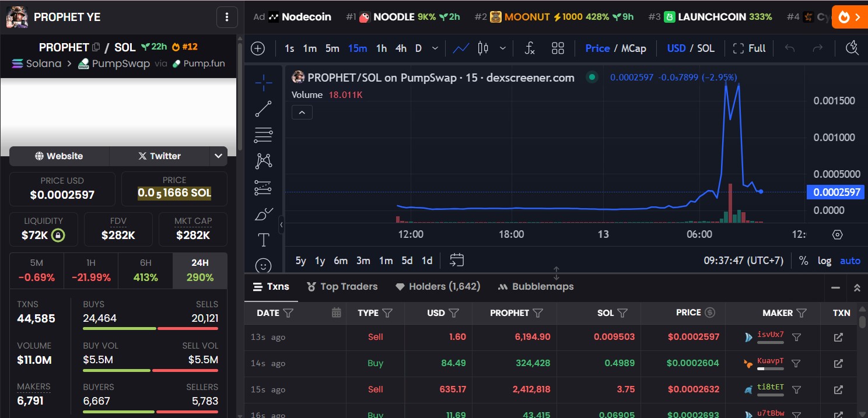
Task: Open the Fibonacci retracement tool
Action: click(263, 135)
